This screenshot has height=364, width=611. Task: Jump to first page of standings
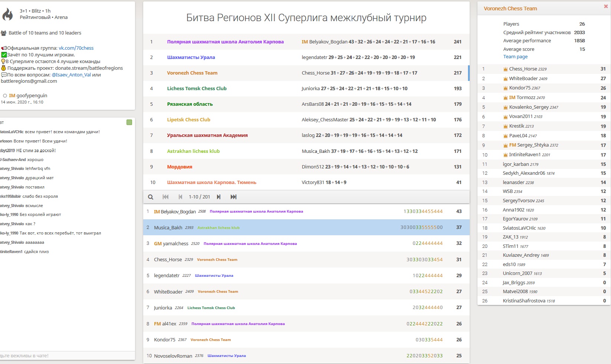coord(165,197)
